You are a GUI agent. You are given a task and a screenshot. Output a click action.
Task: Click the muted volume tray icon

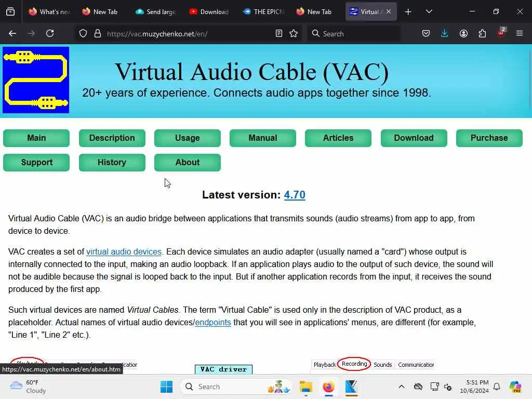(448, 387)
